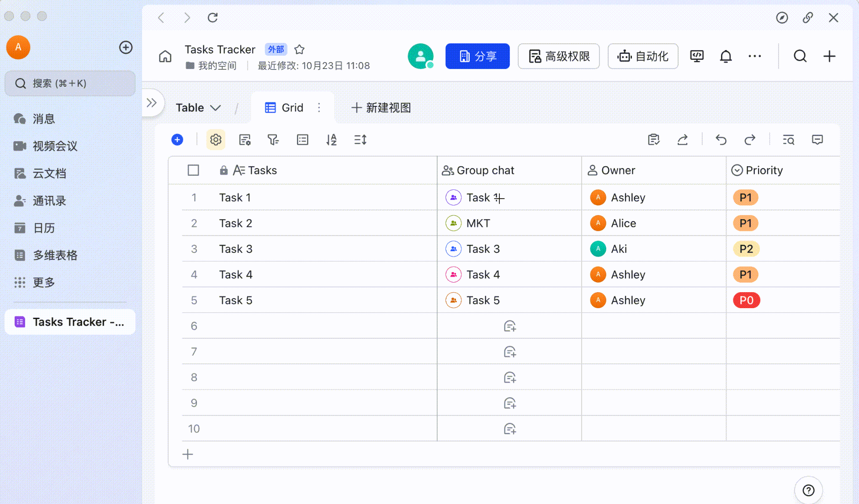Open field settings gear in toolbar
This screenshot has height=504, width=859.
pyautogui.click(x=216, y=140)
